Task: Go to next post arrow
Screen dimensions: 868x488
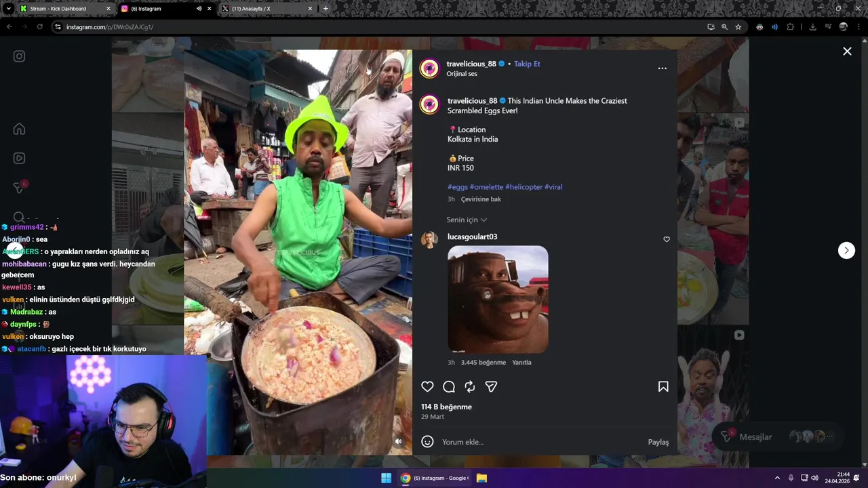Action: (846, 250)
